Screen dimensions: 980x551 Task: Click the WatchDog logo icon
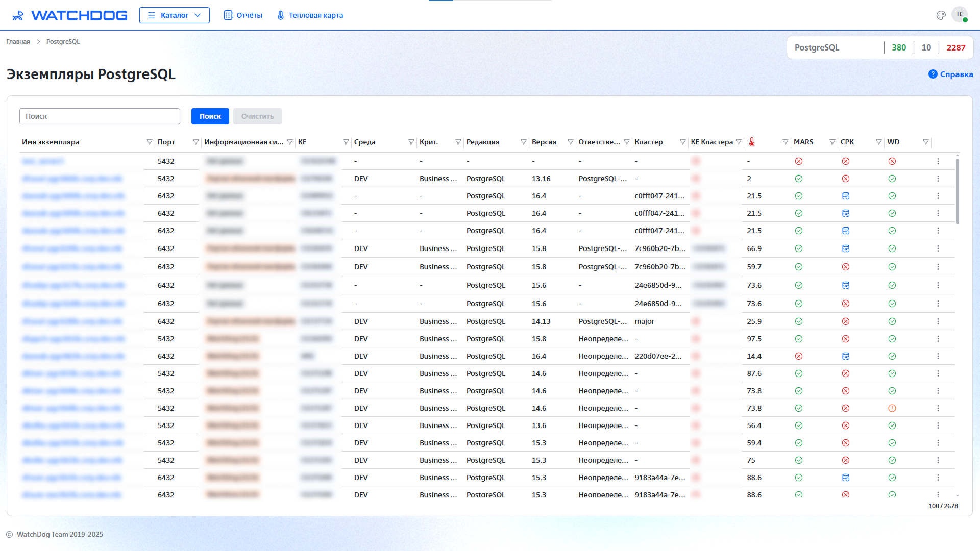18,15
